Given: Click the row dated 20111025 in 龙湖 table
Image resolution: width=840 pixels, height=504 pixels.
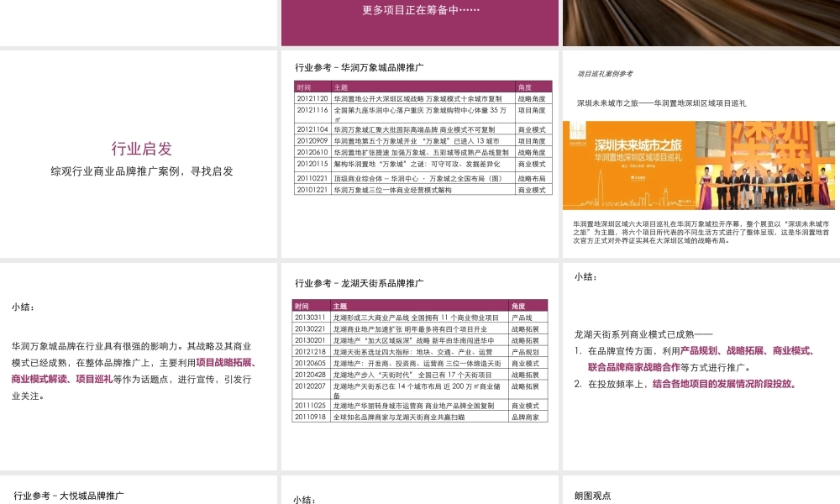Looking at the screenshot, I should click(x=420, y=406).
